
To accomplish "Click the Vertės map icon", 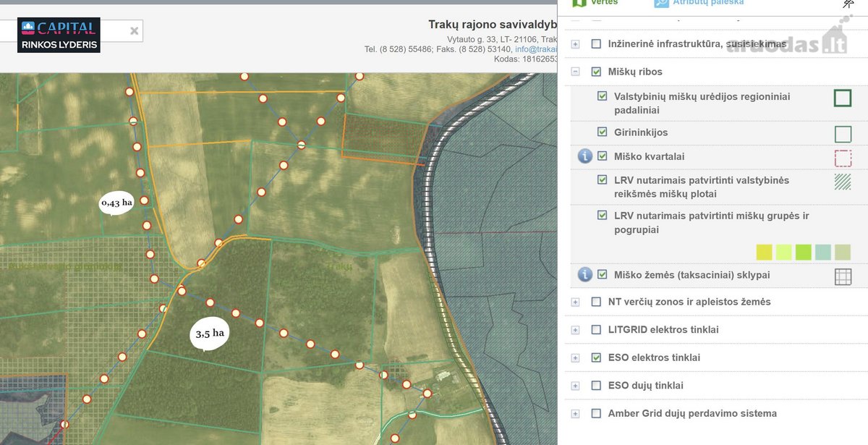I will tap(579, 3).
